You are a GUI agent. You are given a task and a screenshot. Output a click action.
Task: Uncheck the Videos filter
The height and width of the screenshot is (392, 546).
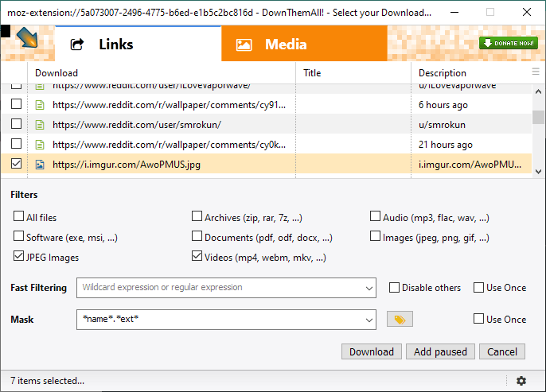(x=197, y=256)
